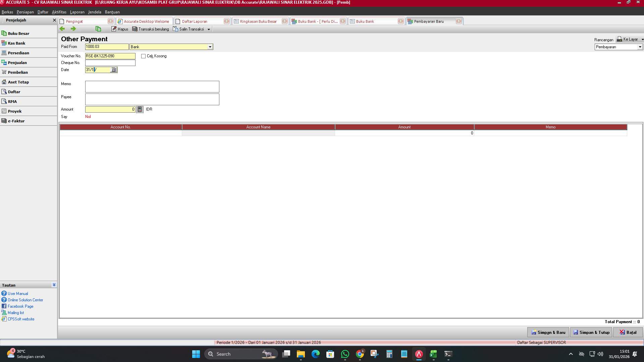The height and width of the screenshot is (362, 644).
Task: Click the Simpan & Tutup button
Action: (x=591, y=332)
